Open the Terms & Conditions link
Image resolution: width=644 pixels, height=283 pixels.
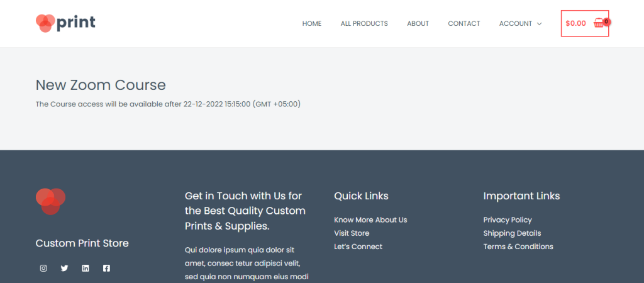518,247
